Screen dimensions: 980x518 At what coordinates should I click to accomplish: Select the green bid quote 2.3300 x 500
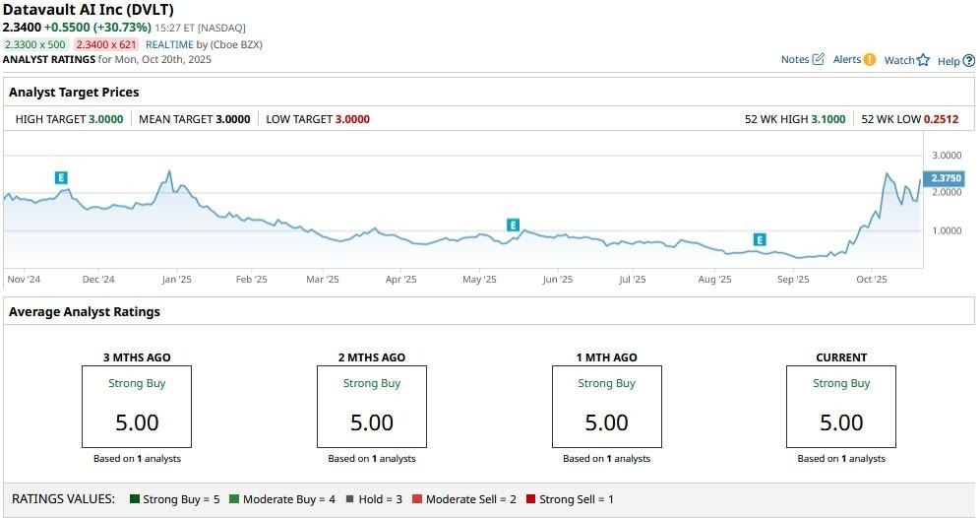coord(35,44)
